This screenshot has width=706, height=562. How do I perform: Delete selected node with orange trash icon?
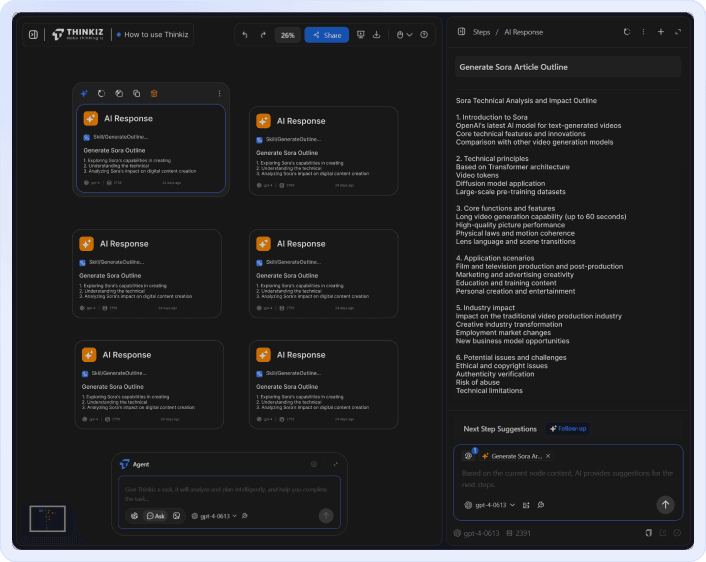coord(154,94)
